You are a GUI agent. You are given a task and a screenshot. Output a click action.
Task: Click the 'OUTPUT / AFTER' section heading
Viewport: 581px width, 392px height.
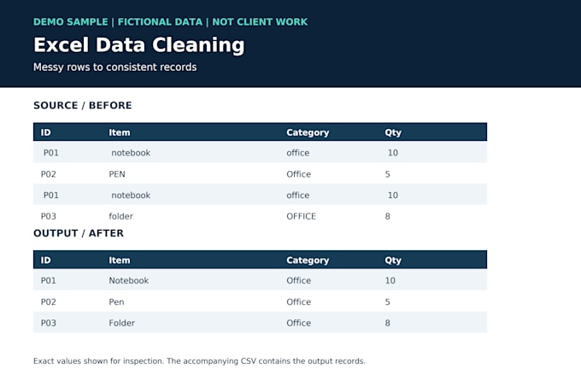(79, 233)
